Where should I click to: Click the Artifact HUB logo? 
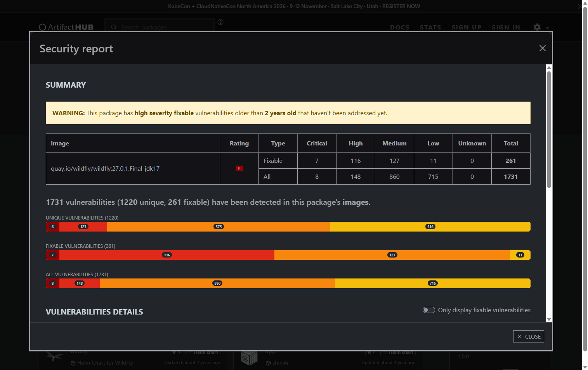click(66, 27)
